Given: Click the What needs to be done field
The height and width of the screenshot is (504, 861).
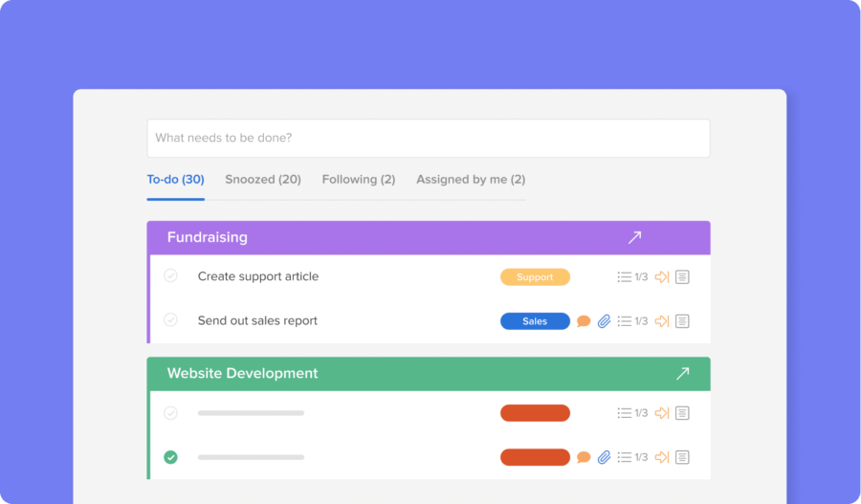Looking at the screenshot, I should 428,138.
